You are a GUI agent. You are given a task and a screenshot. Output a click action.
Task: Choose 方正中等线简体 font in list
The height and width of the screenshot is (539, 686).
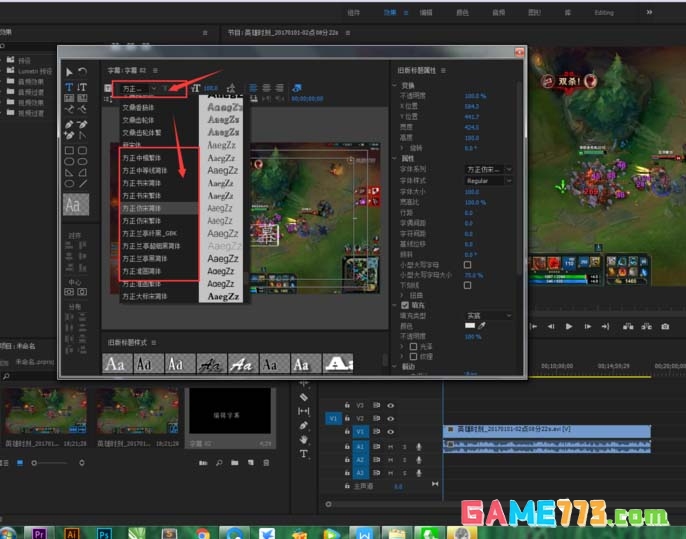tap(158, 171)
